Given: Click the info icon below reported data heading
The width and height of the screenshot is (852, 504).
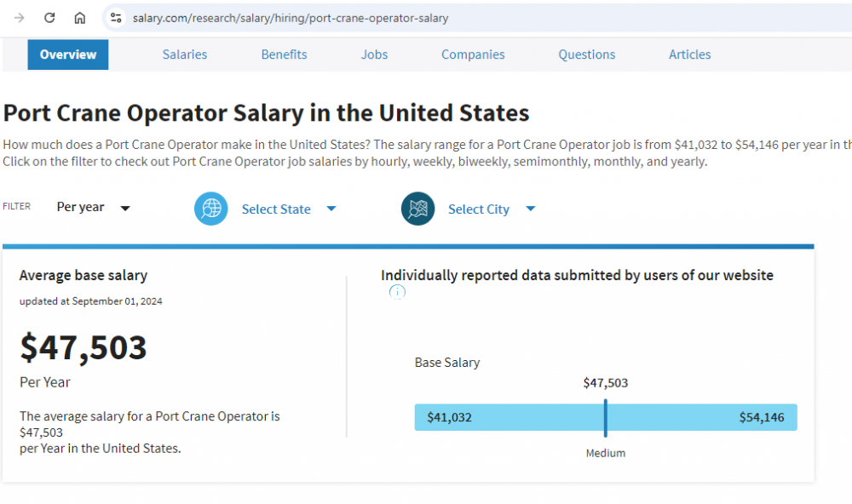Looking at the screenshot, I should 397,293.
